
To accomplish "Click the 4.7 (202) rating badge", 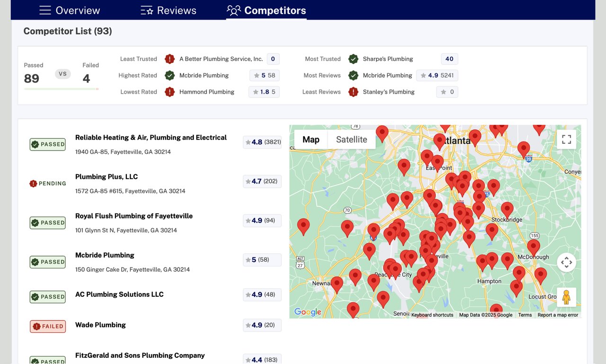I will coord(262,181).
